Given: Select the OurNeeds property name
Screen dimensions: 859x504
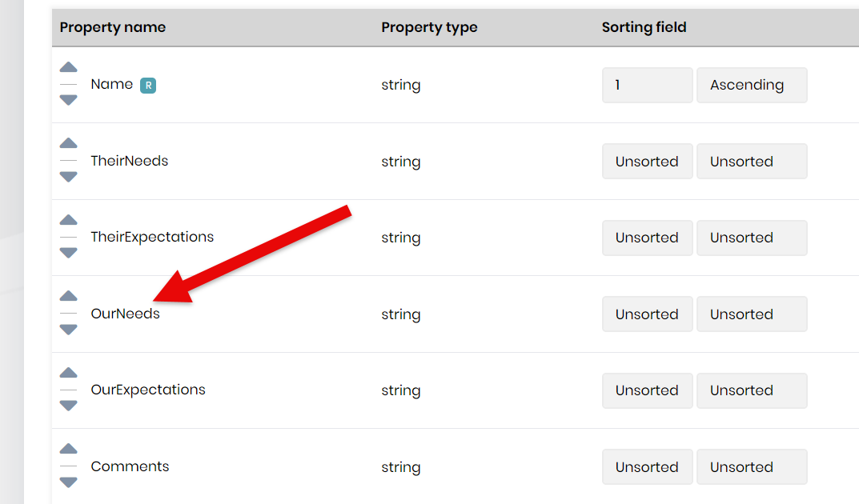Looking at the screenshot, I should click(x=126, y=314).
